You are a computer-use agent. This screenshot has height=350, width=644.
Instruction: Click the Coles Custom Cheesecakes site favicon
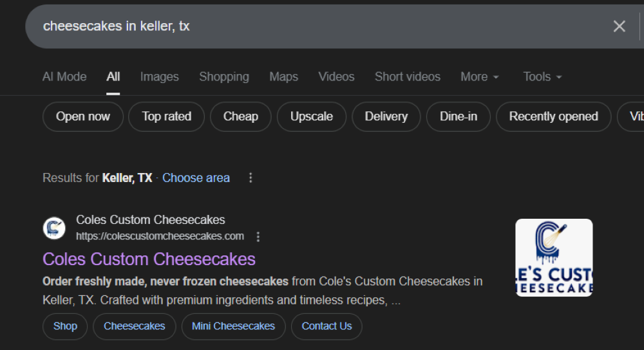click(x=54, y=228)
